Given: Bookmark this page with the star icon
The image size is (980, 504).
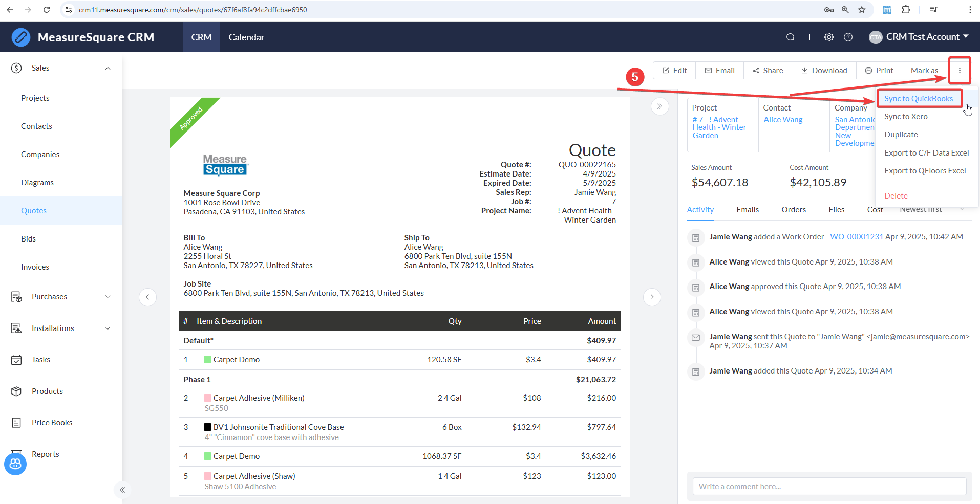Looking at the screenshot, I should 862,10.
